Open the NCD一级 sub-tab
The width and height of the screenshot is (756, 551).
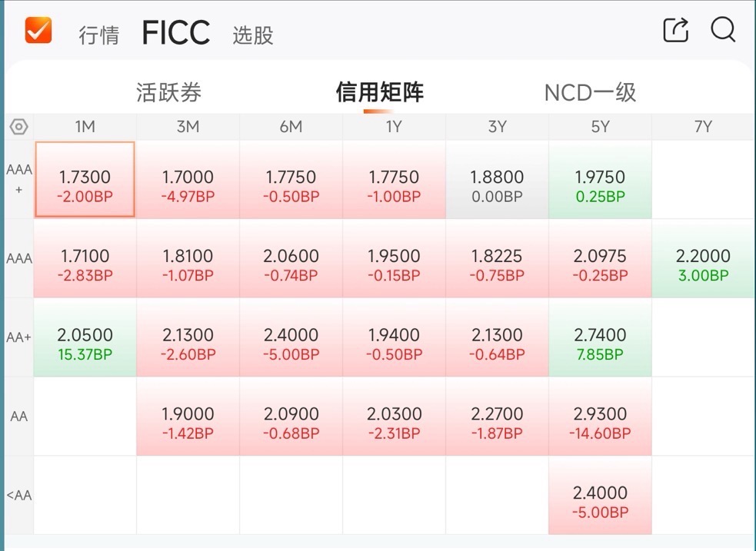(x=590, y=92)
